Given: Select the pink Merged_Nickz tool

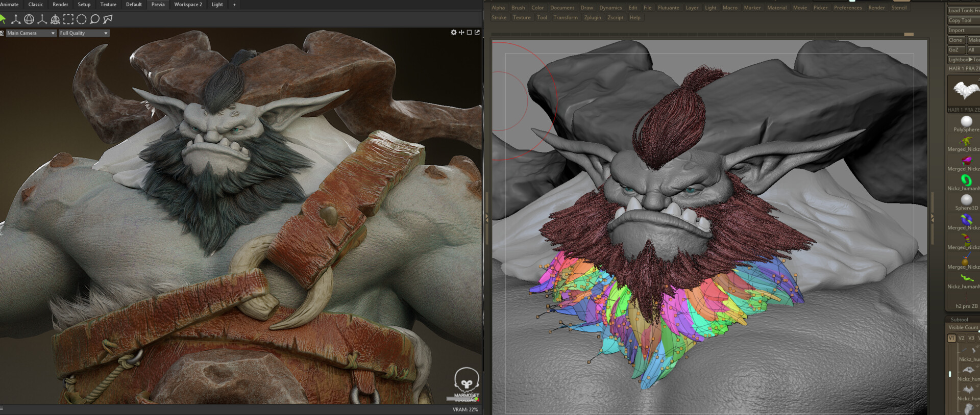Looking at the screenshot, I should [966, 163].
